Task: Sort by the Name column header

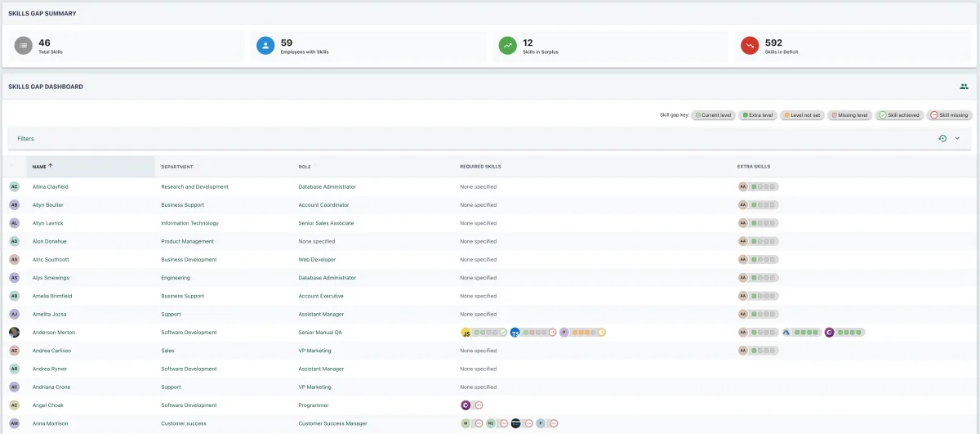Action: coord(39,167)
